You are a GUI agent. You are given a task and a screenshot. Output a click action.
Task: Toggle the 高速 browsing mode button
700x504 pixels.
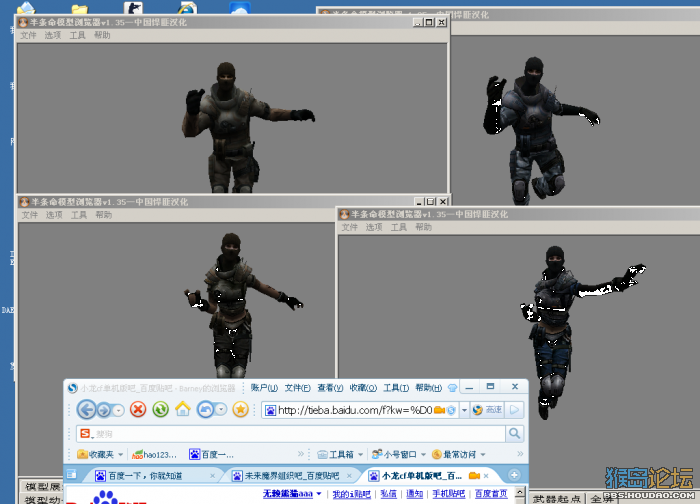(x=487, y=410)
